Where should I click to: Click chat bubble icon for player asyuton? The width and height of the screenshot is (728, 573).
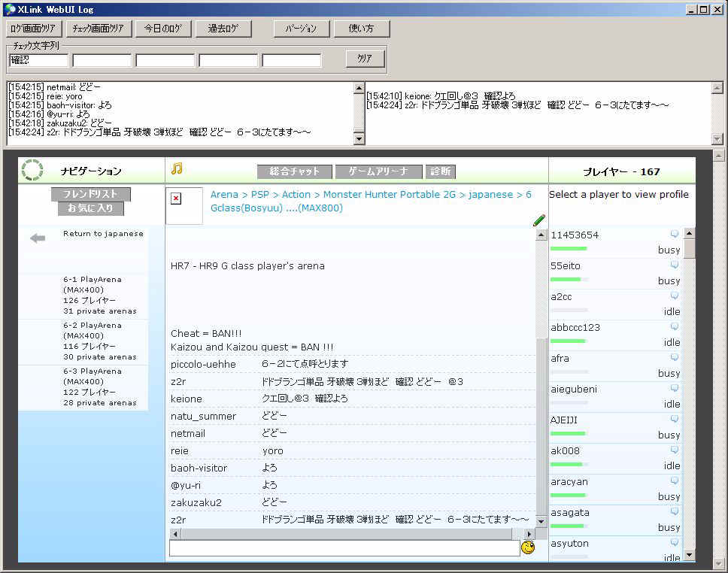(x=675, y=542)
